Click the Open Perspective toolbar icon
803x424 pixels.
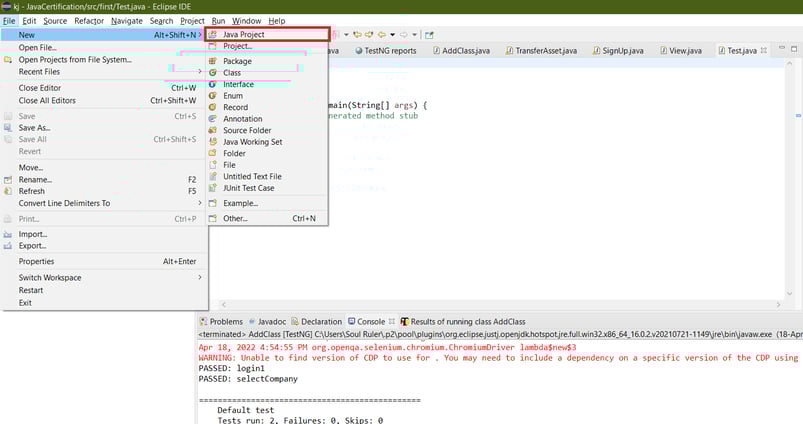pos(429,35)
